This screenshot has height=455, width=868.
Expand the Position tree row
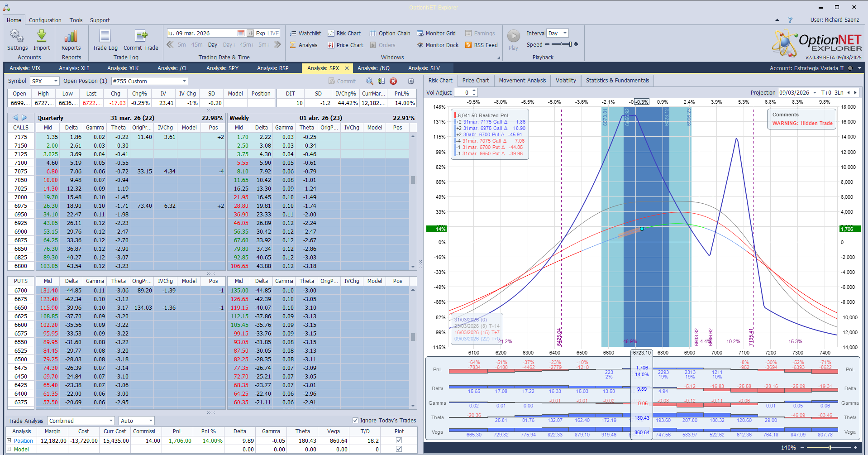tap(9, 441)
